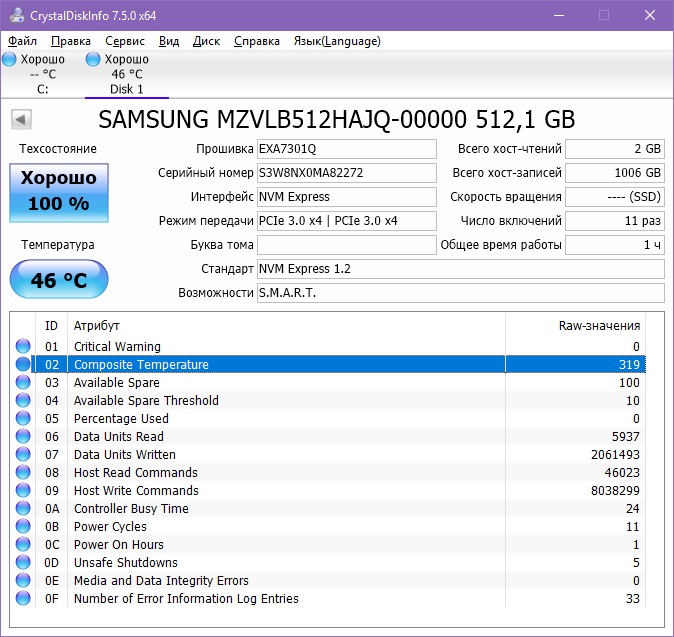Image resolution: width=674 pixels, height=637 pixels.
Task: Click the Power On Hours attribute text
Action: click(x=119, y=545)
